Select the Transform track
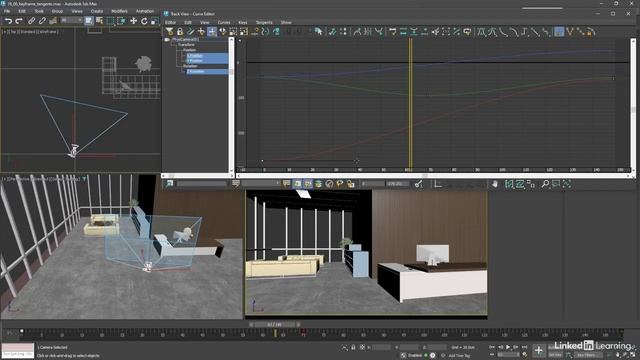The width and height of the screenshot is (640, 360). coord(186,45)
